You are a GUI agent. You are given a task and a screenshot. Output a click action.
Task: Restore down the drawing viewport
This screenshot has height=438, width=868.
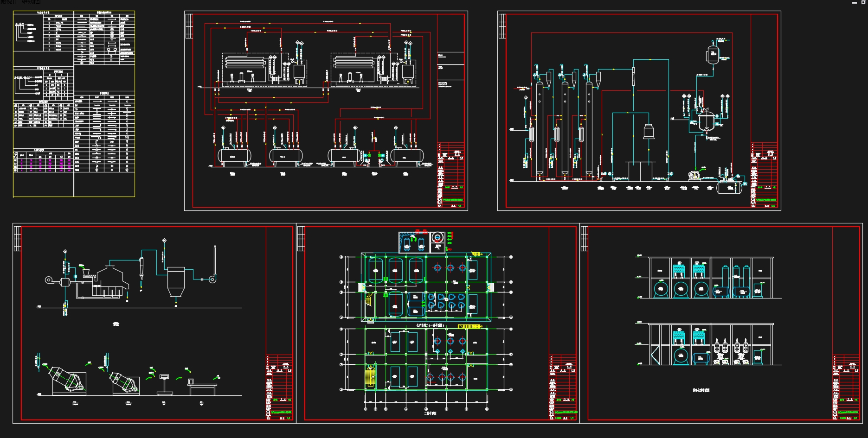click(x=863, y=2)
